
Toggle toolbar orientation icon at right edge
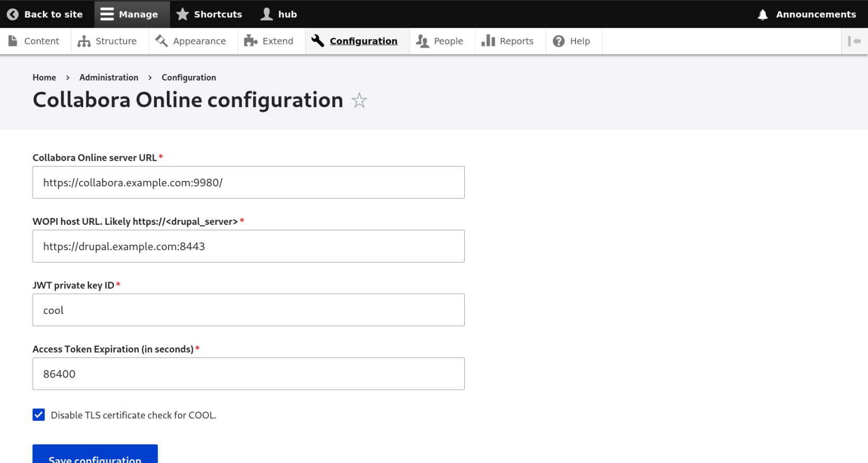coord(854,41)
